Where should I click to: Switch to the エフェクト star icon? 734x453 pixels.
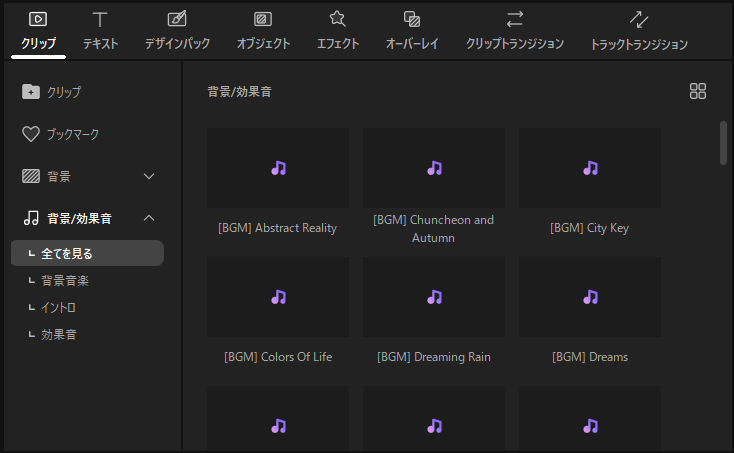coord(337,19)
